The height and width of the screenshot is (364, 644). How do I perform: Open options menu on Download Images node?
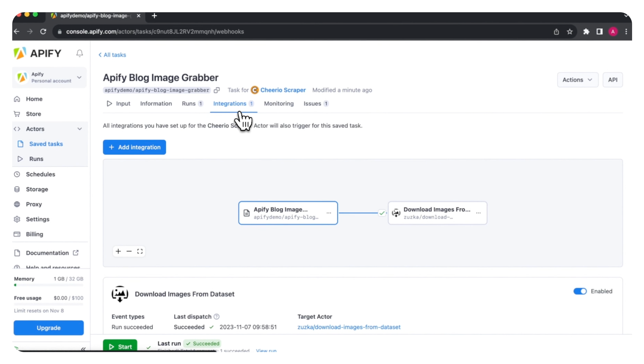[x=478, y=213]
